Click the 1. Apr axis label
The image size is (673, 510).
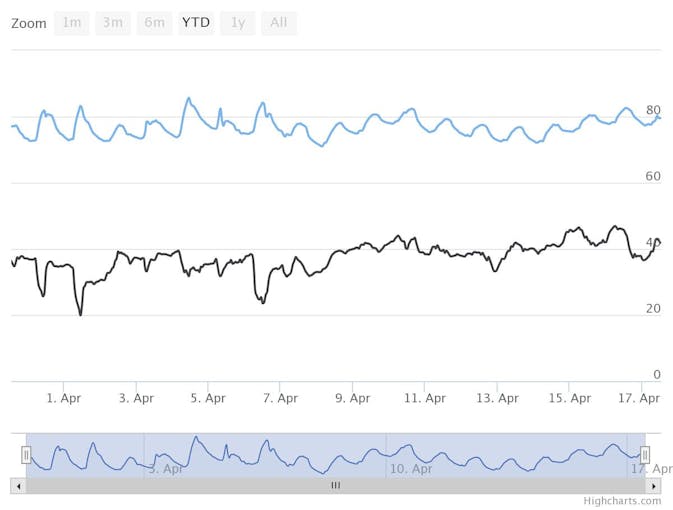[x=63, y=398]
